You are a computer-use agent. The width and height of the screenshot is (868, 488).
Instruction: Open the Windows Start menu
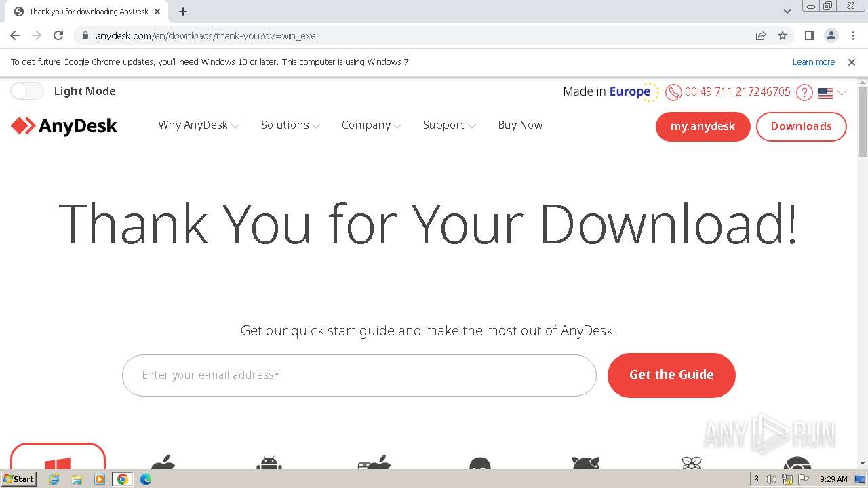click(19, 479)
